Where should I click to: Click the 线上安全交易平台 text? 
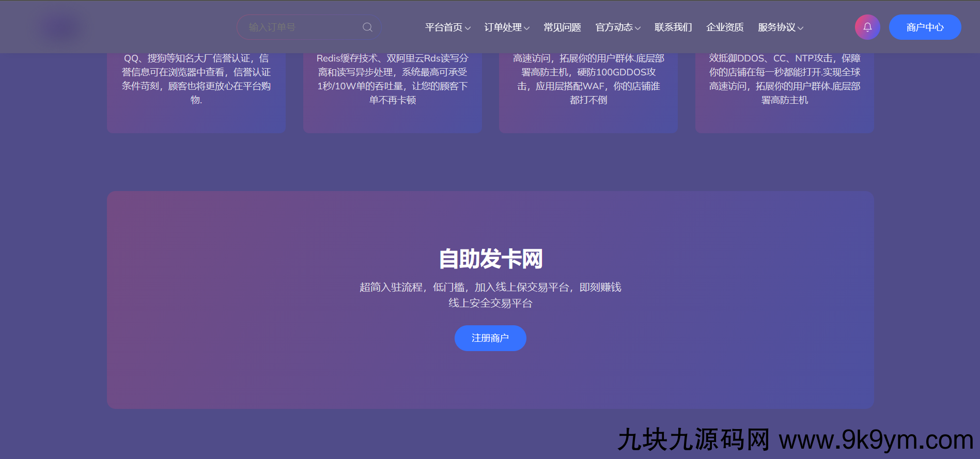tap(490, 303)
